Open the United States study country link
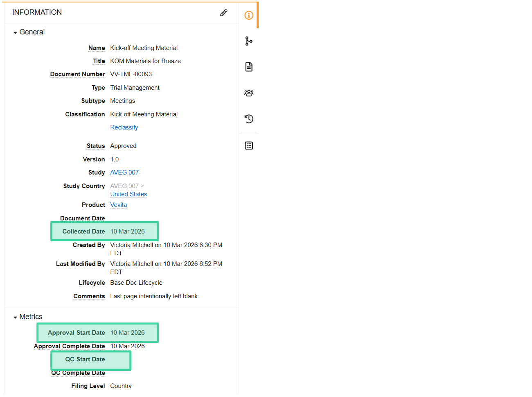This screenshot has height=397, width=532. point(128,194)
